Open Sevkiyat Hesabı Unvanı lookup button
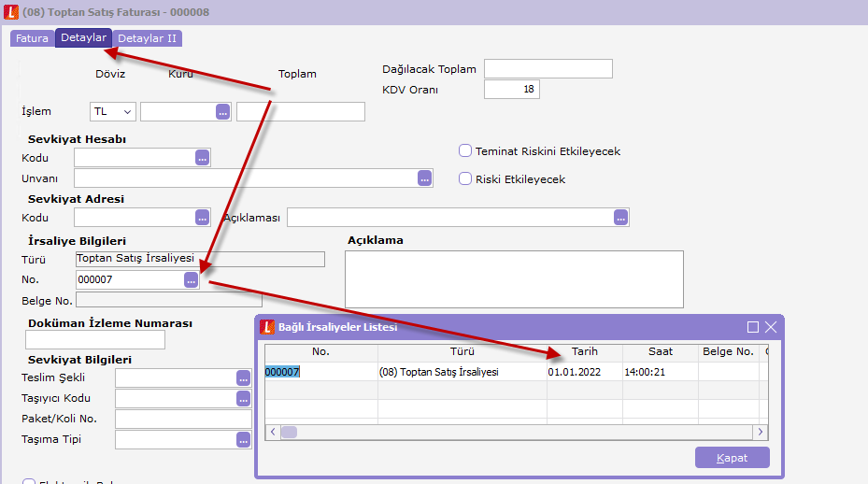The height and width of the screenshot is (484, 868). point(424,178)
